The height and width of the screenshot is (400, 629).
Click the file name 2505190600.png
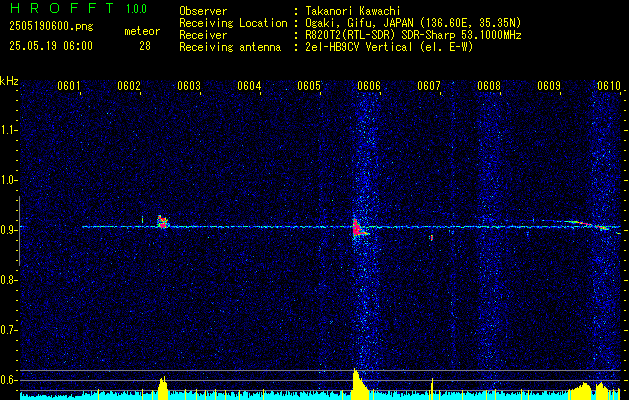click(51, 27)
